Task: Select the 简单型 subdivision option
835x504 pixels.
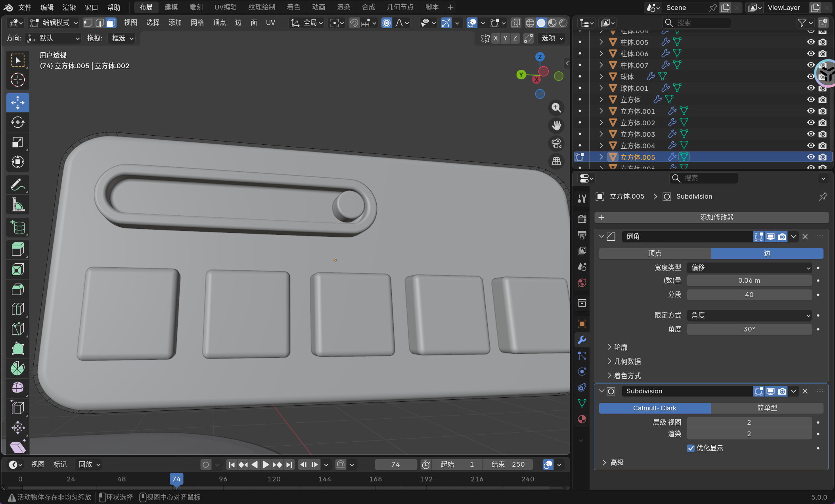Action: click(x=767, y=408)
